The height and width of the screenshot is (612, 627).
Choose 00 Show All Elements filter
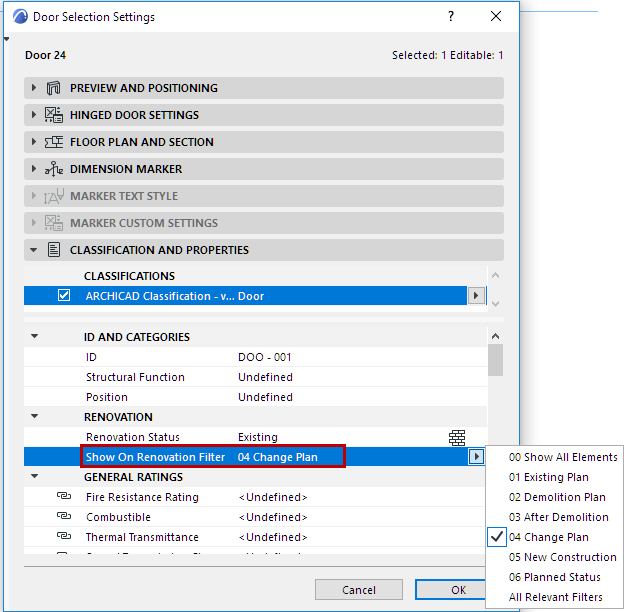click(563, 457)
